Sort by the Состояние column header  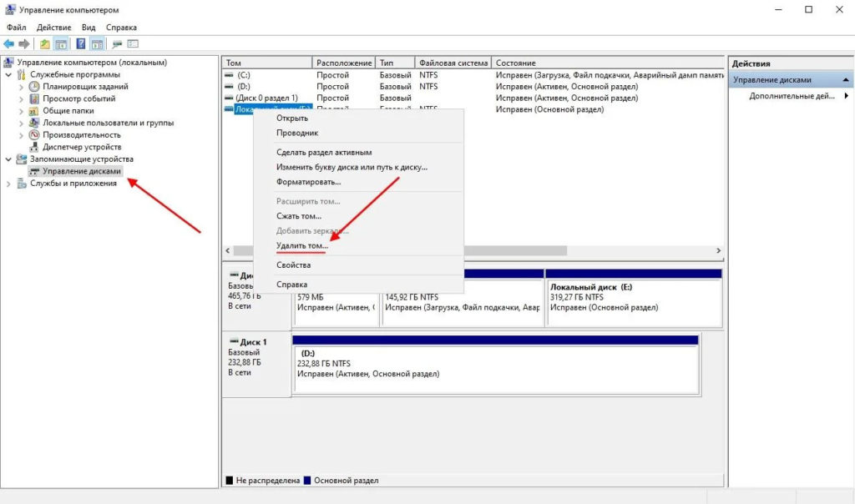(608, 63)
